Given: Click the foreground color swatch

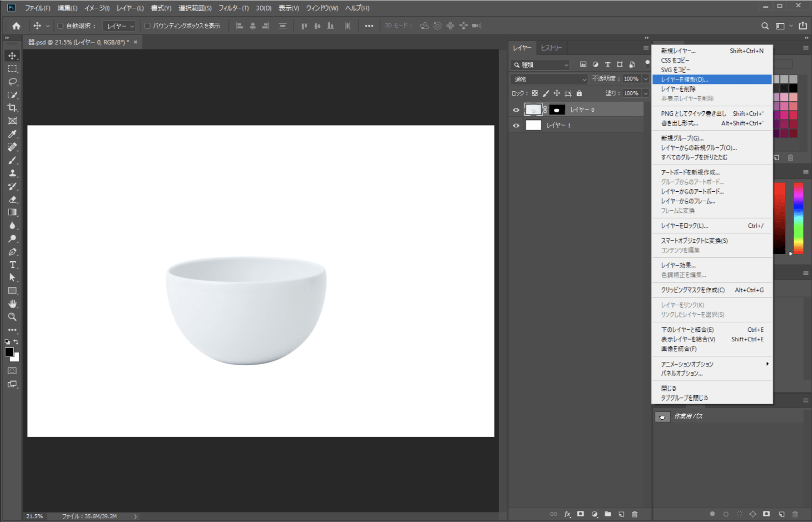Looking at the screenshot, I should pos(9,352).
